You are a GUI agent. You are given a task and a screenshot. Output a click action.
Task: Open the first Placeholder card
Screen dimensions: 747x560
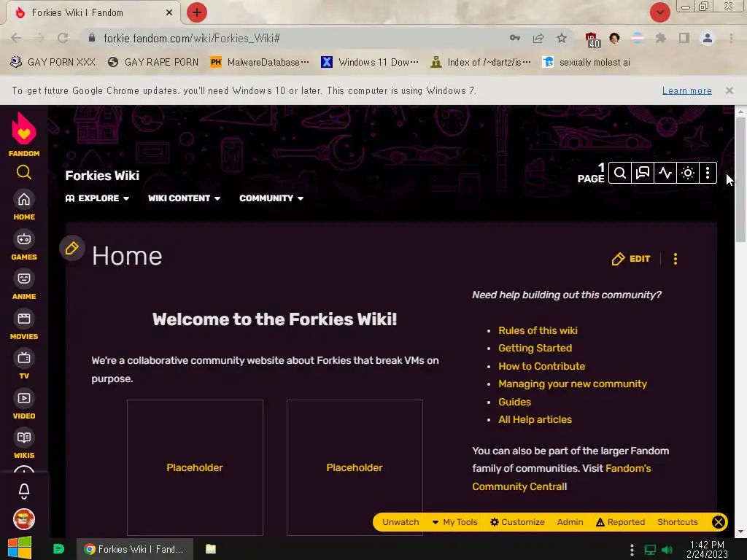click(195, 467)
